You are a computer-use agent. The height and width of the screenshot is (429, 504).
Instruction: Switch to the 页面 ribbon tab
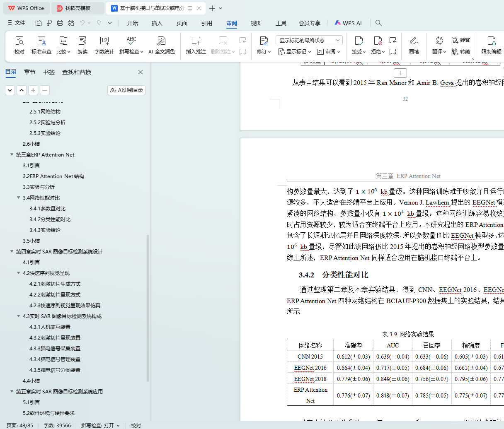point(182,23)
